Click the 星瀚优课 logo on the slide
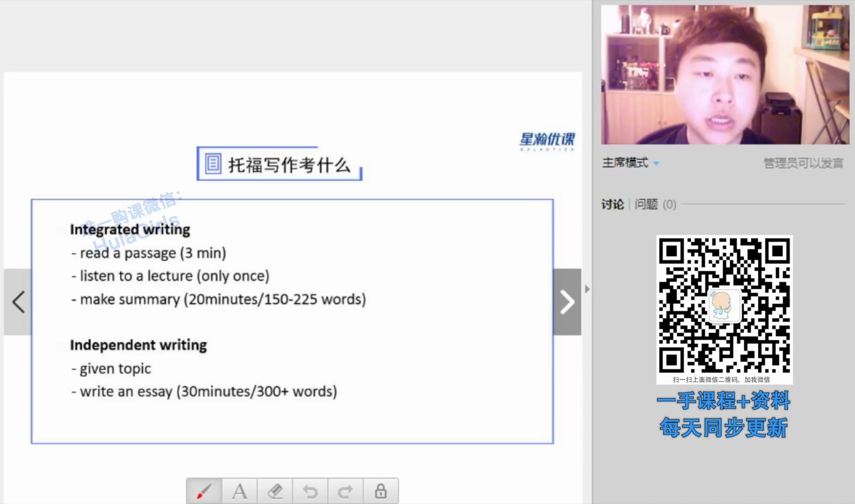855x504 pixels. (x=547, y=141)
